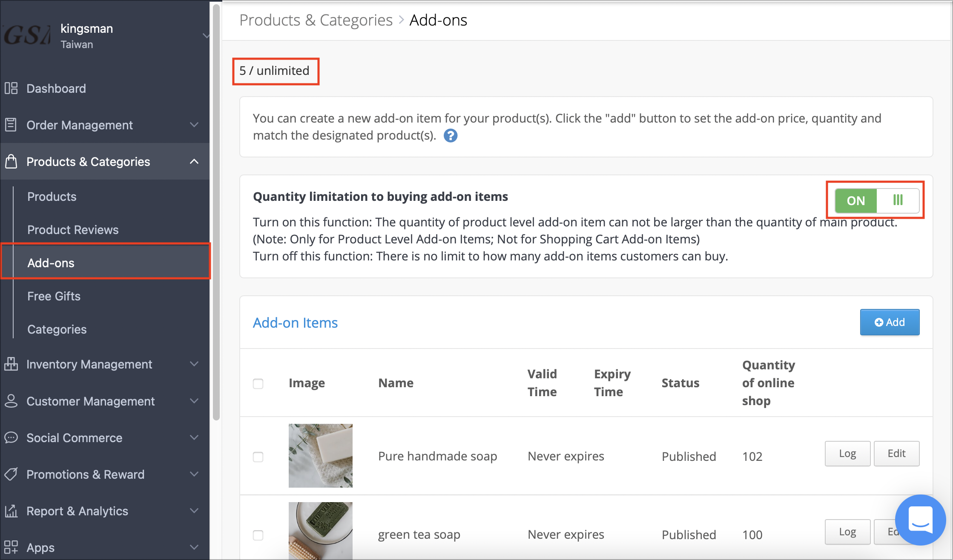Click the Order Management clipboard icon
Screen dimensions: 953x560
11,125
